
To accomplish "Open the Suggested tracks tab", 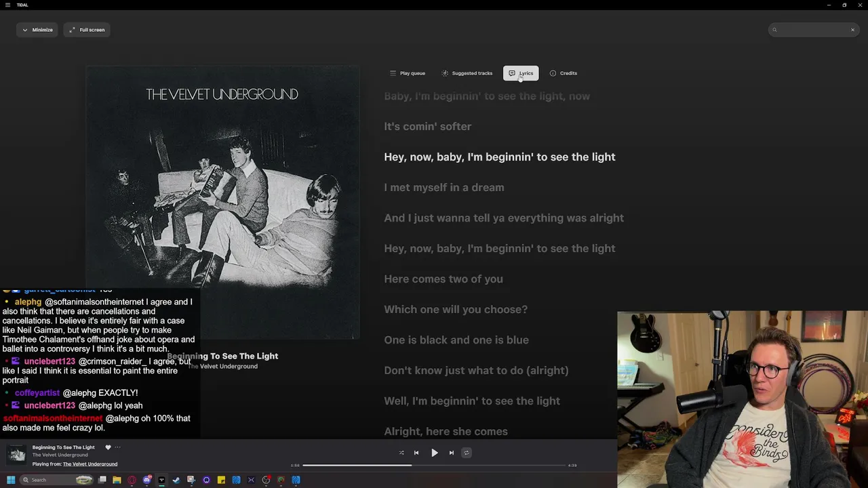I will tap(467, 73).
